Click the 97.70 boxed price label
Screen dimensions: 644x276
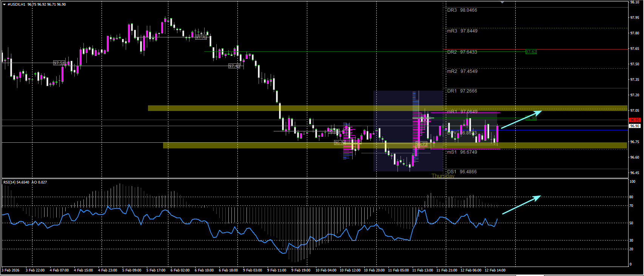pos(201,37)
